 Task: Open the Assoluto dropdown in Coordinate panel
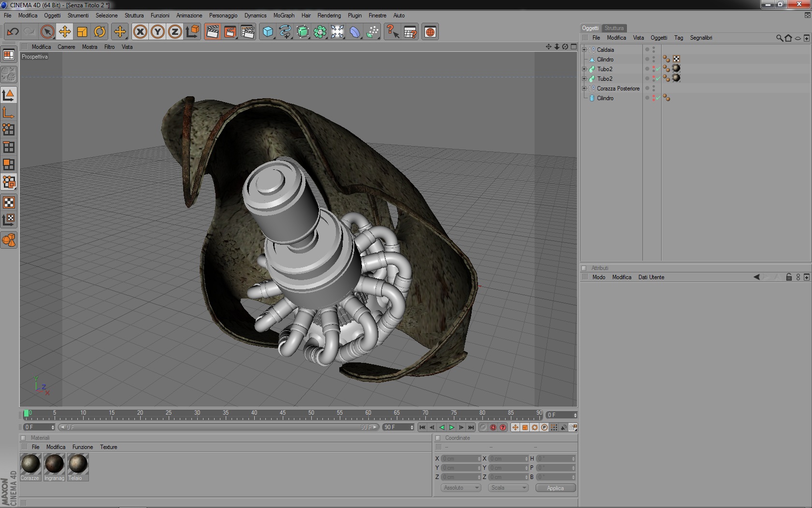461,488
